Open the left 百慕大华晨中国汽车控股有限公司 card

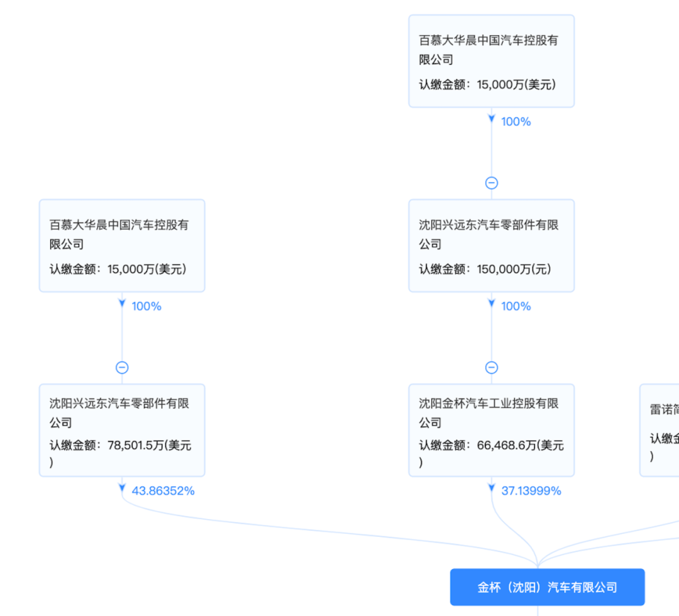pyautogui.click(x=122, y=245)
